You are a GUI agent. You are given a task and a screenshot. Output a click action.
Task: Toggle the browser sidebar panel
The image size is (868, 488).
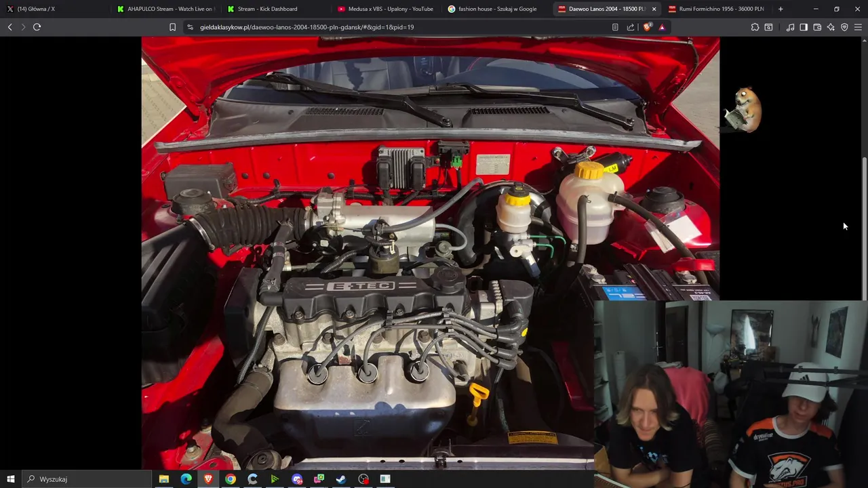804,27
